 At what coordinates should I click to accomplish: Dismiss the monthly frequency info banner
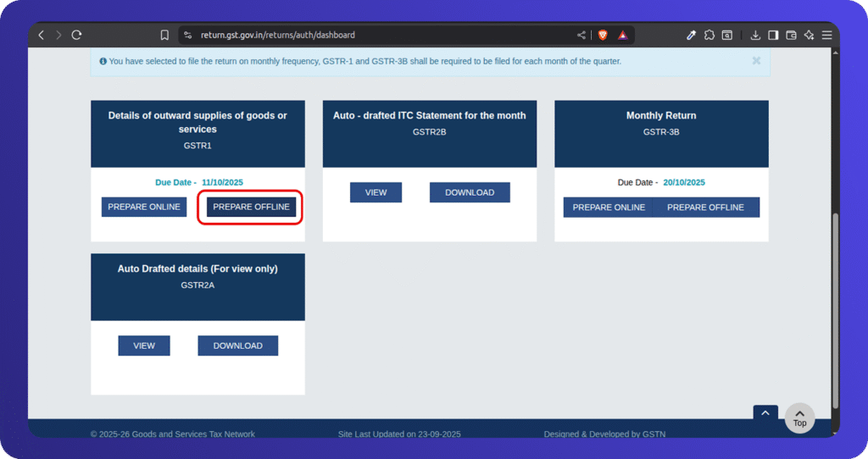[756, 61]
